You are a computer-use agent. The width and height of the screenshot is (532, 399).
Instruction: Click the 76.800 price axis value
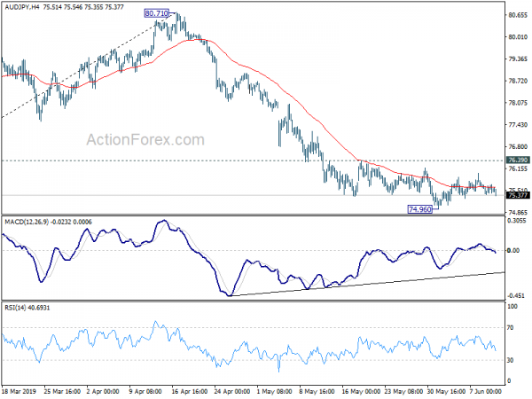pos(518,147)
